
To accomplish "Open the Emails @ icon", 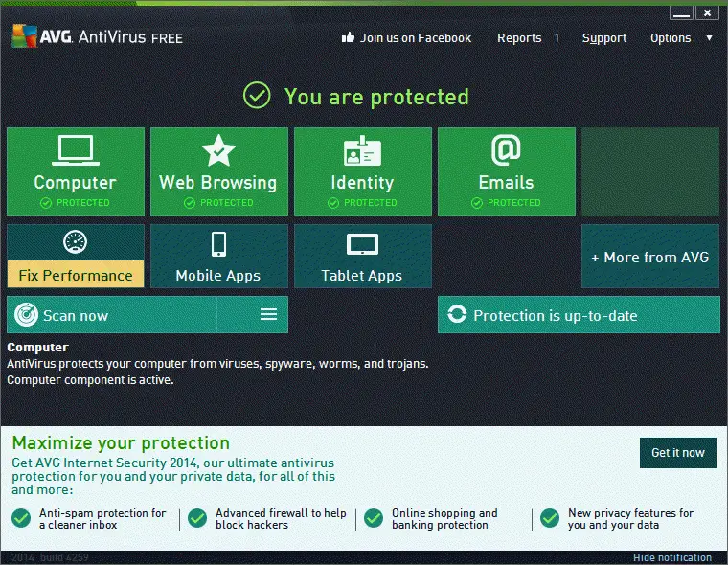I will pos(506,150).
